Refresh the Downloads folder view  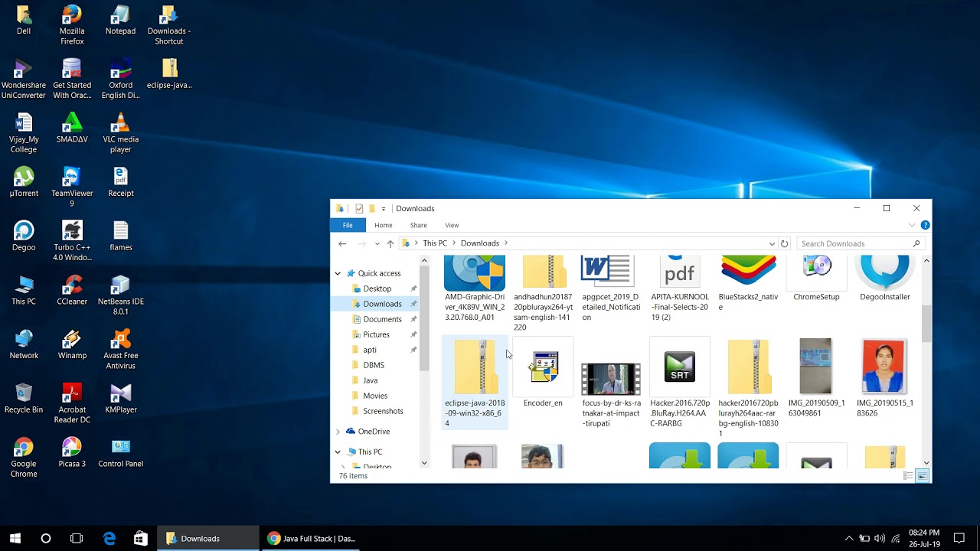coord(784,243)
